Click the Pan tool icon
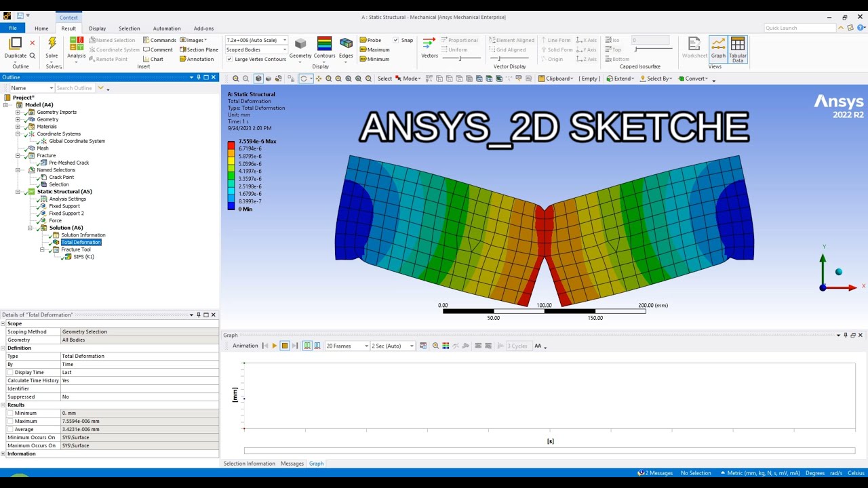 [x=319, y=79]
